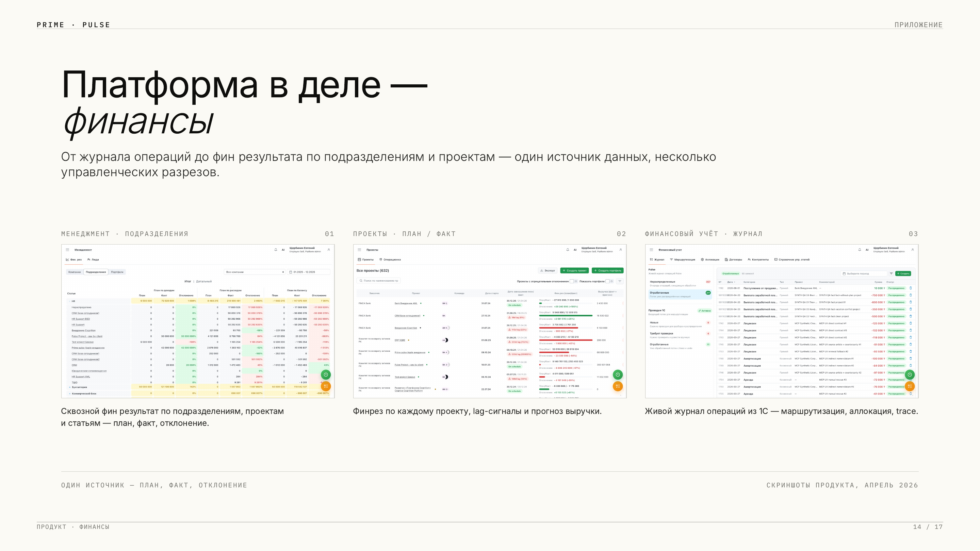Open AI assistant in Финансовый учет screenshot
980x551 pixels.
pos(867,250)
